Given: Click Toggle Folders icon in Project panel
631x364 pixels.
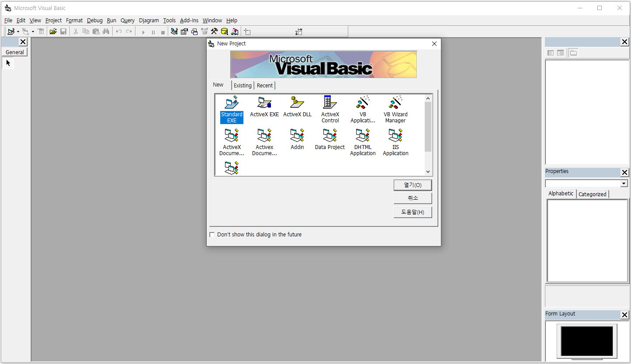Looking at the screenshot, I should (573, 53).
